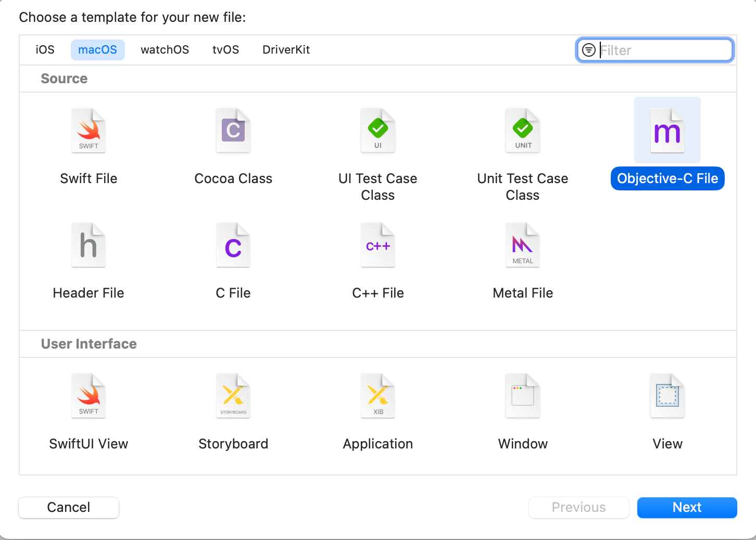Select the Storyboard template icon
The height and width of the screenshot is (540, 756).
pos(233,396)
